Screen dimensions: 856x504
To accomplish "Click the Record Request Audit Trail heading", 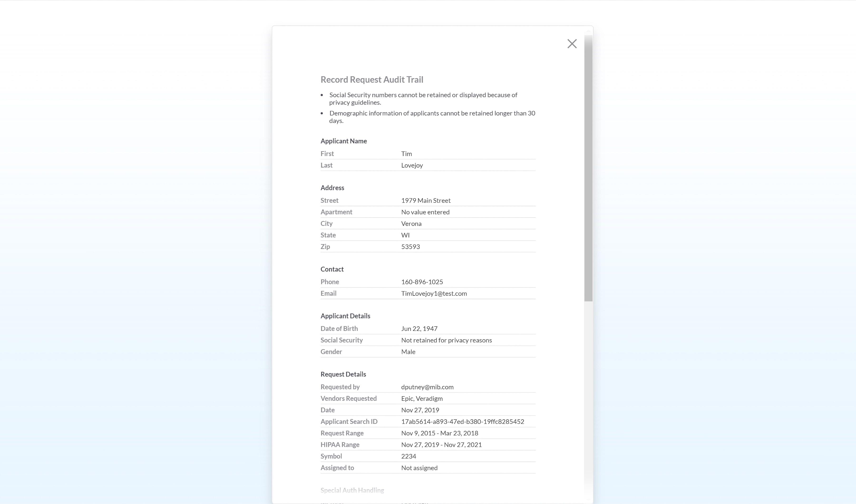I will [x=372, y=79].
